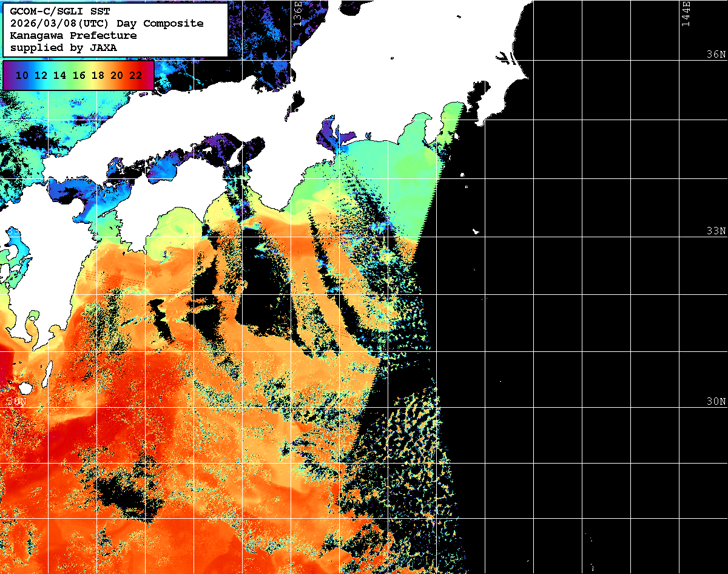Pick the cyan 14 value on temperature legend
The image size is (728, 574).
click(x=60, y=75)
